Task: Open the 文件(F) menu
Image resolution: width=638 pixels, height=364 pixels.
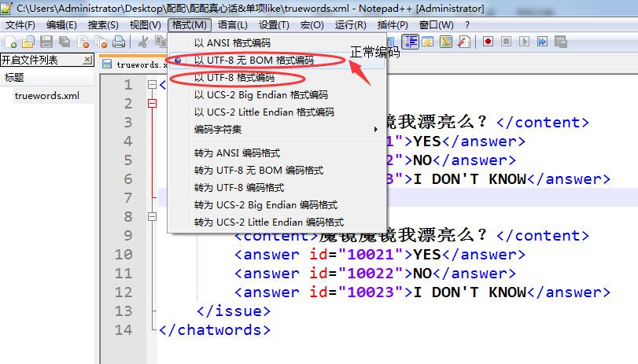Action: 20,25
